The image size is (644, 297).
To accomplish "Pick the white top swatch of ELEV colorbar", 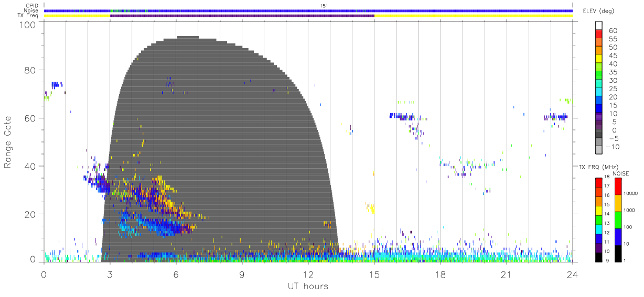I will 599,26.
